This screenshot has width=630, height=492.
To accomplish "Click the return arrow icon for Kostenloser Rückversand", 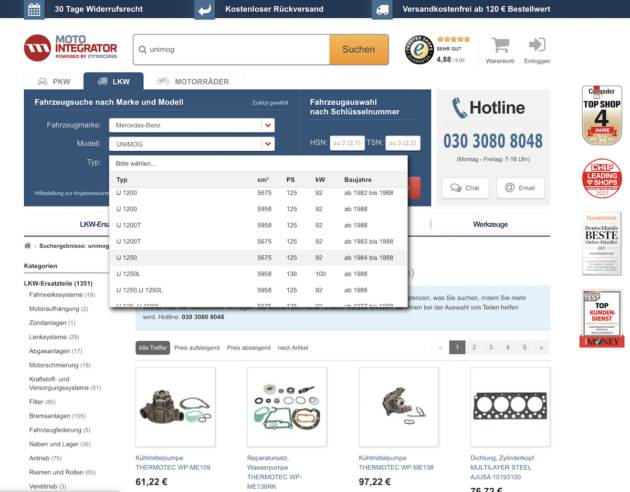I will (204, 10).
